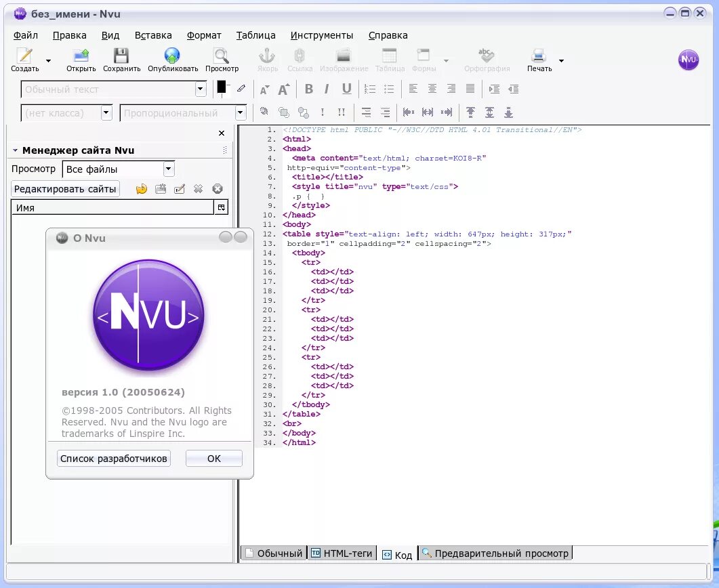Open the Правка menu
Image resolution: width=719 pixels, height=588 pixels.
coord(69,35)
